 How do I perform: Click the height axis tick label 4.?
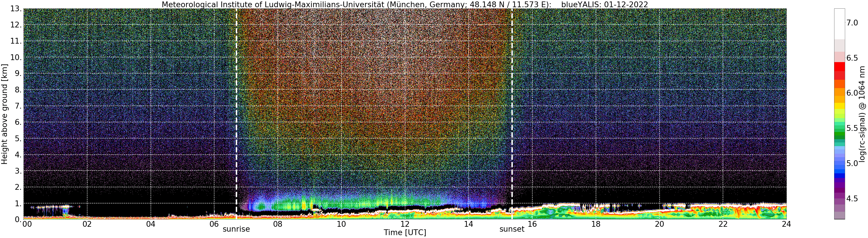tap(18, 155)
